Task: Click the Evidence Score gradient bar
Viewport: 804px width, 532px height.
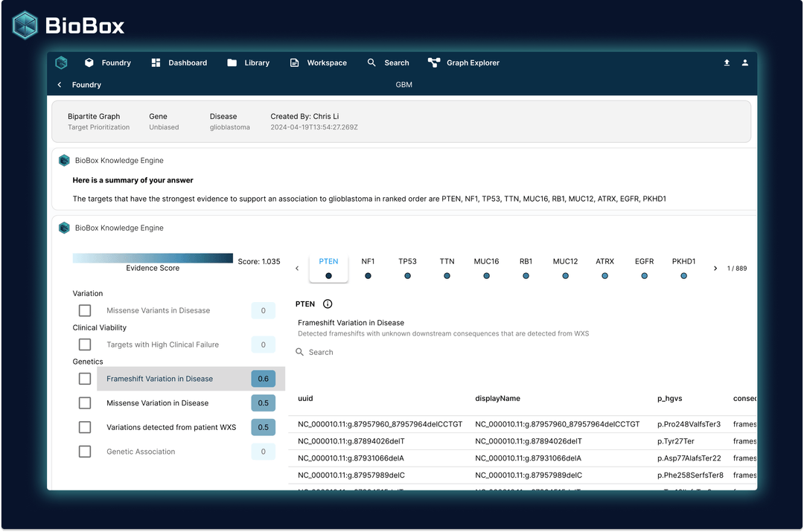Action: coord(153,257)
